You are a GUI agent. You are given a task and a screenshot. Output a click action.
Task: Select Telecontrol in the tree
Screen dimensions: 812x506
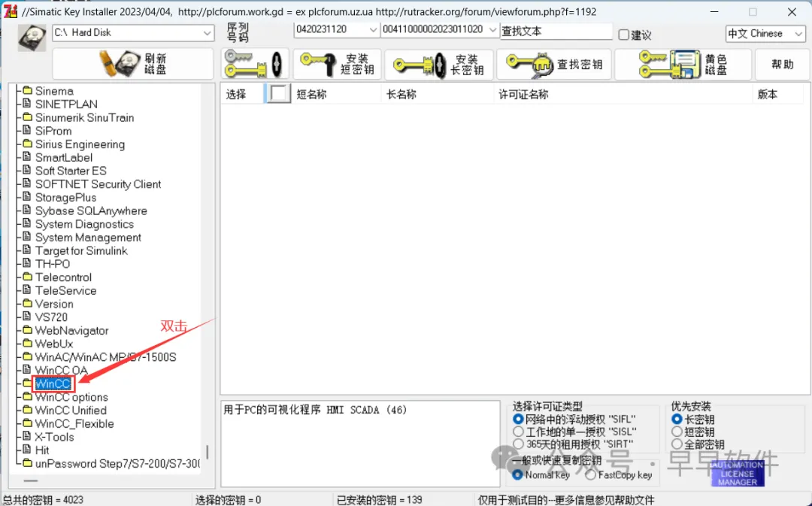pos(63,277)
